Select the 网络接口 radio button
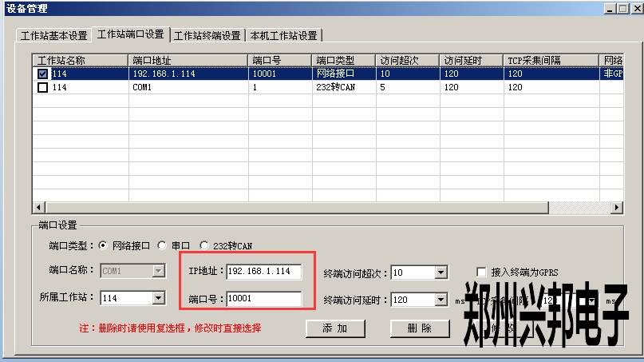644x362 pixels. click(x=102, y=246)
